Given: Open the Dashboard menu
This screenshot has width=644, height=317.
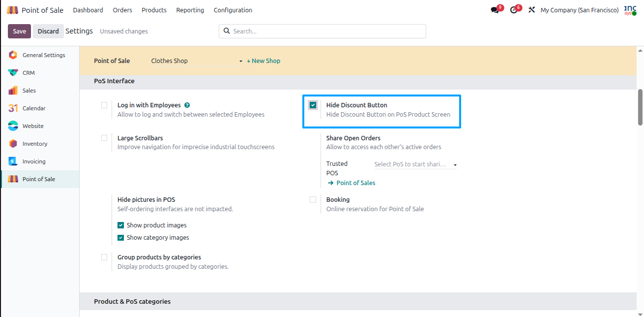Looking at the screenshot, I should click(88, 10).
